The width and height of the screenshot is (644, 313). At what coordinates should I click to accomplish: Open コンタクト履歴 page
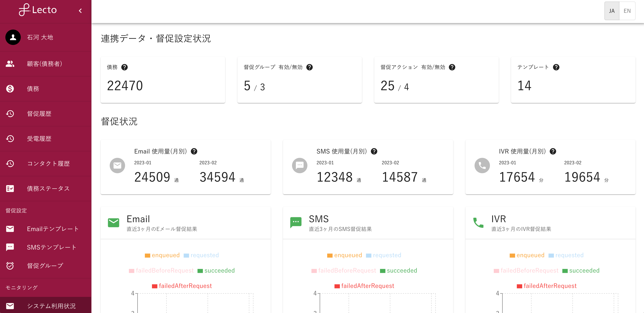click(46, 164)
